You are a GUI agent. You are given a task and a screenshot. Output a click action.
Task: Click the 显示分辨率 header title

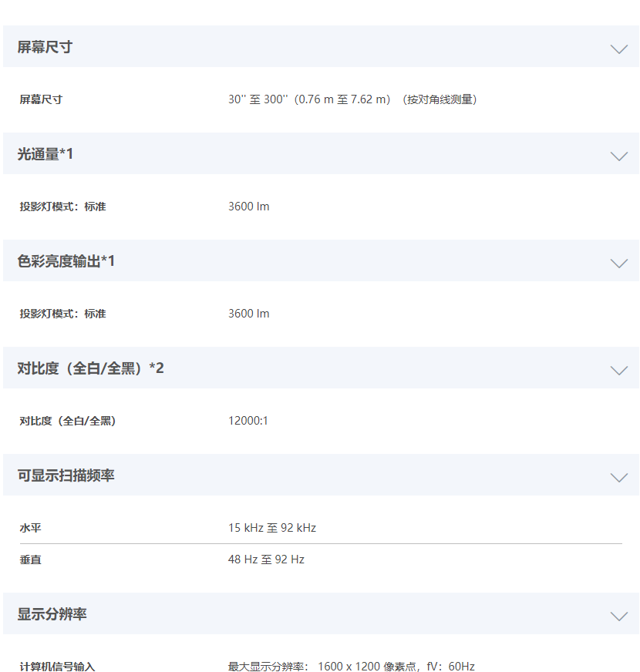coord(52,614)
